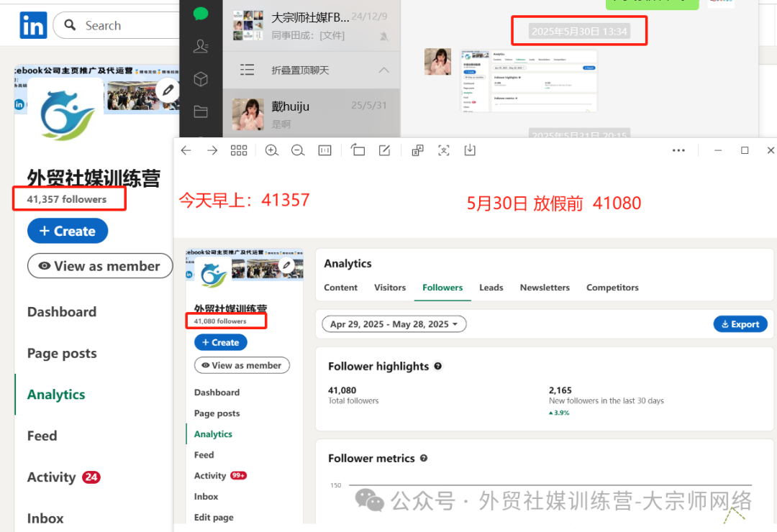
Task: Select the Followers analytics tab
Action: (x=442, y=288)
